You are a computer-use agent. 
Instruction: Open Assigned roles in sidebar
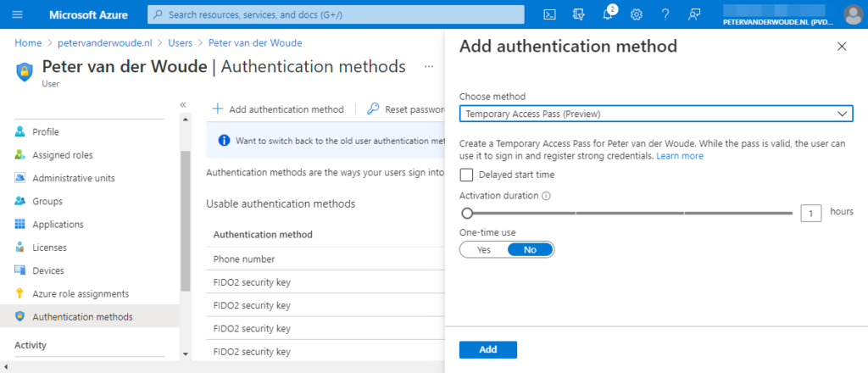62,155
